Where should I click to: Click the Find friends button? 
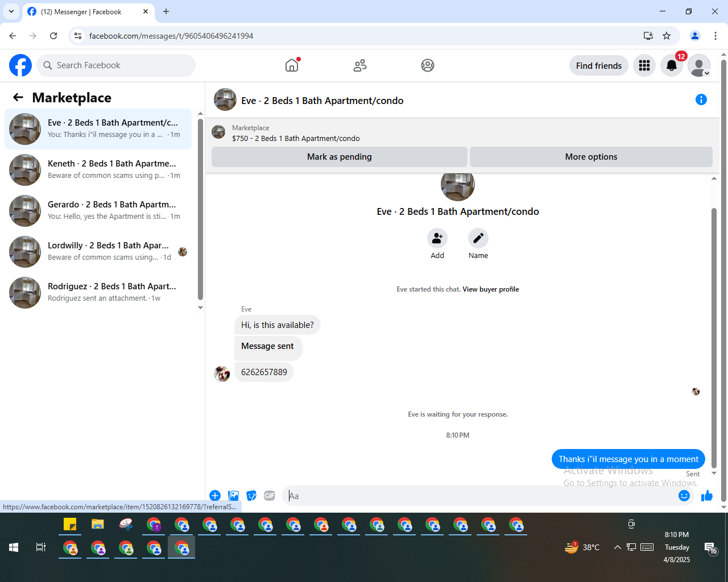pyautogui.click(x=599, y=65)
